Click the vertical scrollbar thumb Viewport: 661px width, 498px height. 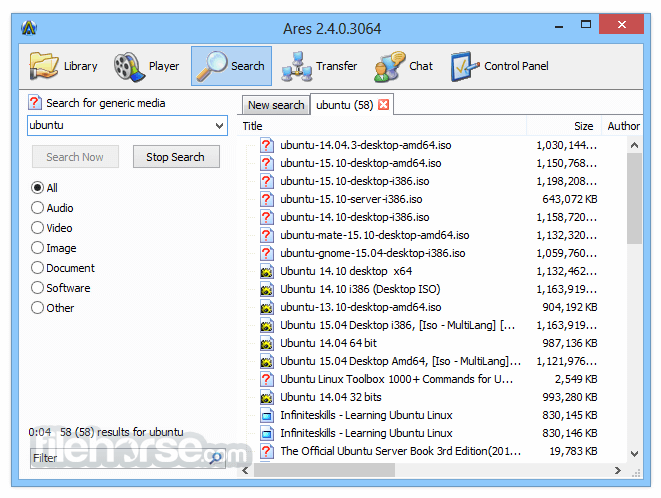coord(634,199)
